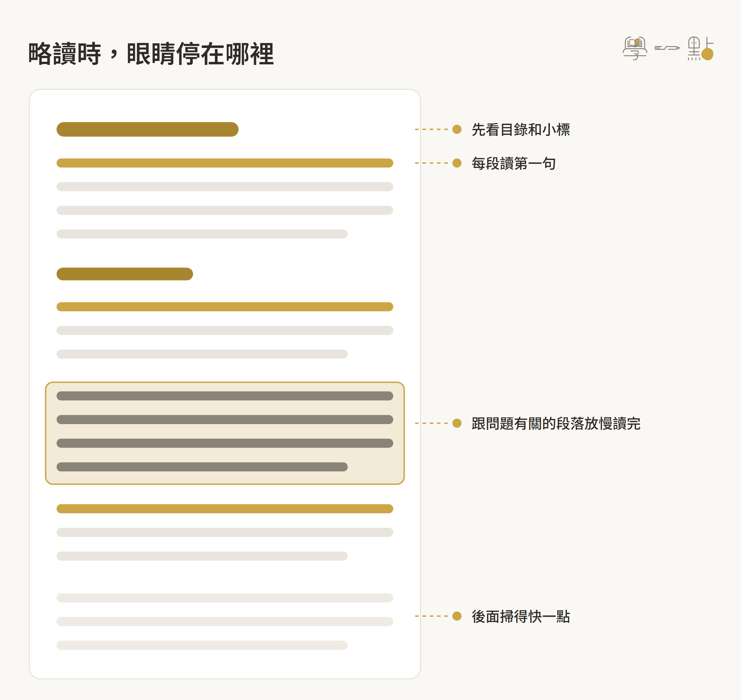Click the gold bullet beside 跟問題有關的段落放慢讀完
The image size is (741, 700).
tap(457, 423)
